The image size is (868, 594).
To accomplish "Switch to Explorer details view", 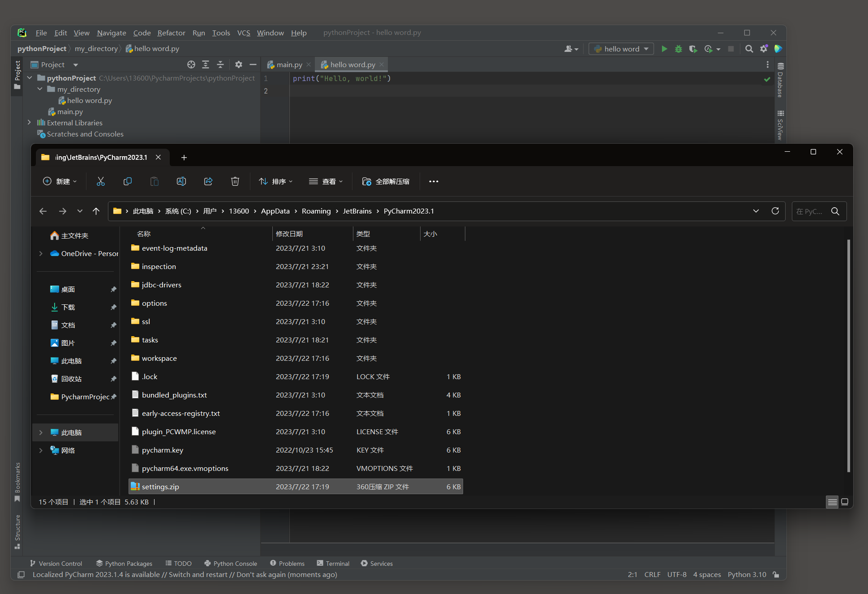I will tap(832, 502).
